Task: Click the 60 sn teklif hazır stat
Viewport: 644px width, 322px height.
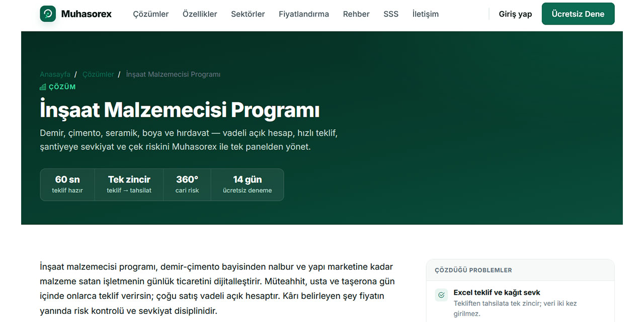Action: (x=67, y=185)
